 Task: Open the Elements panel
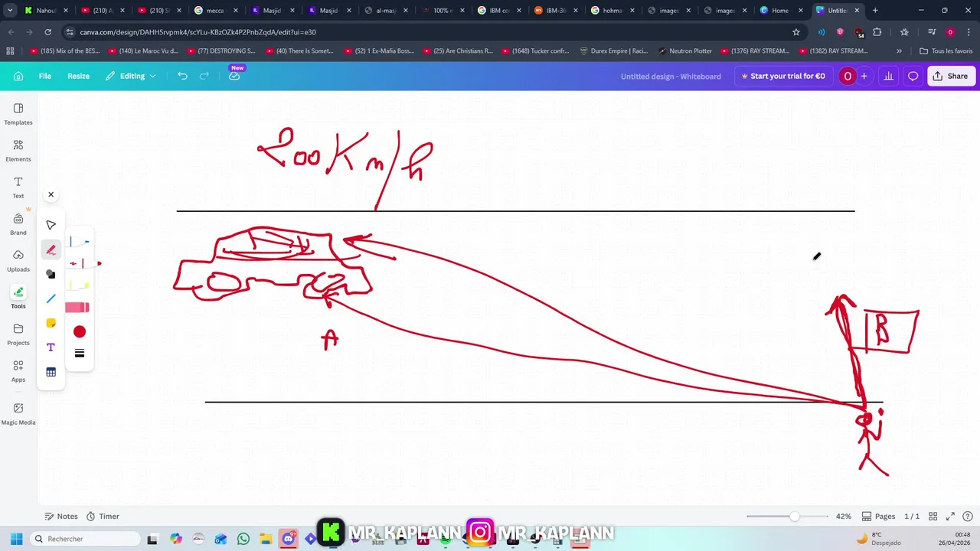point(18,151)
